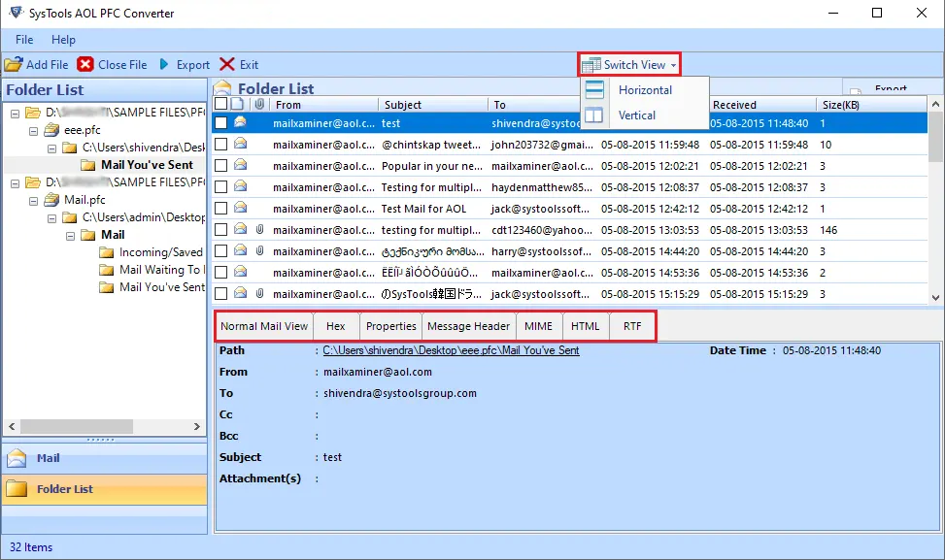Screen dimensions: 945x560
Task: Click the mail list scroll down arrow
Action: tap(935, 297)
